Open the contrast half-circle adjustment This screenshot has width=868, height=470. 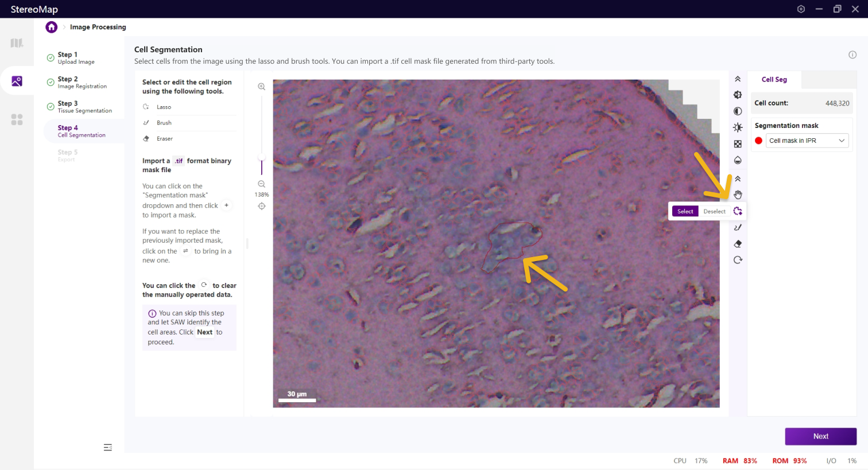pos(738,111)
